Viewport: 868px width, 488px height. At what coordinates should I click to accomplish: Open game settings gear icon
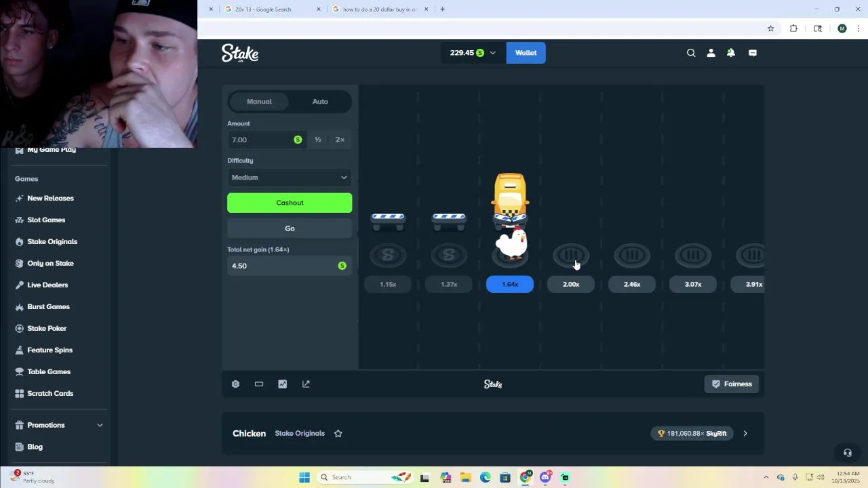(235, 384)
